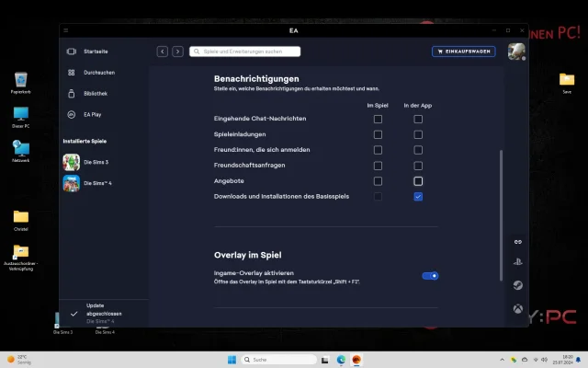
Task: Click the settings page vertical scrollbar
Action: (501, 215)
